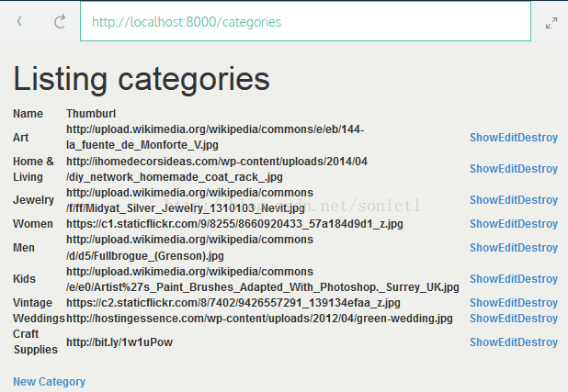
Task: Click Edit in the Jewelry row
Action: pos(506,200)
